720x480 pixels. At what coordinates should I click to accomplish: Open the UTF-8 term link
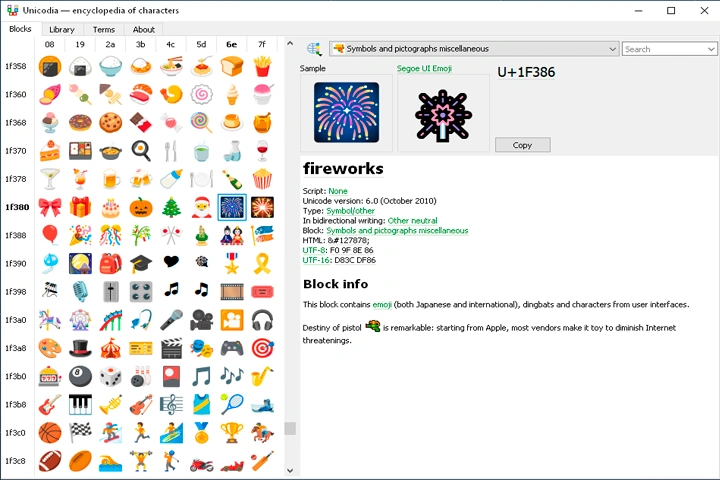click(314, 250)
